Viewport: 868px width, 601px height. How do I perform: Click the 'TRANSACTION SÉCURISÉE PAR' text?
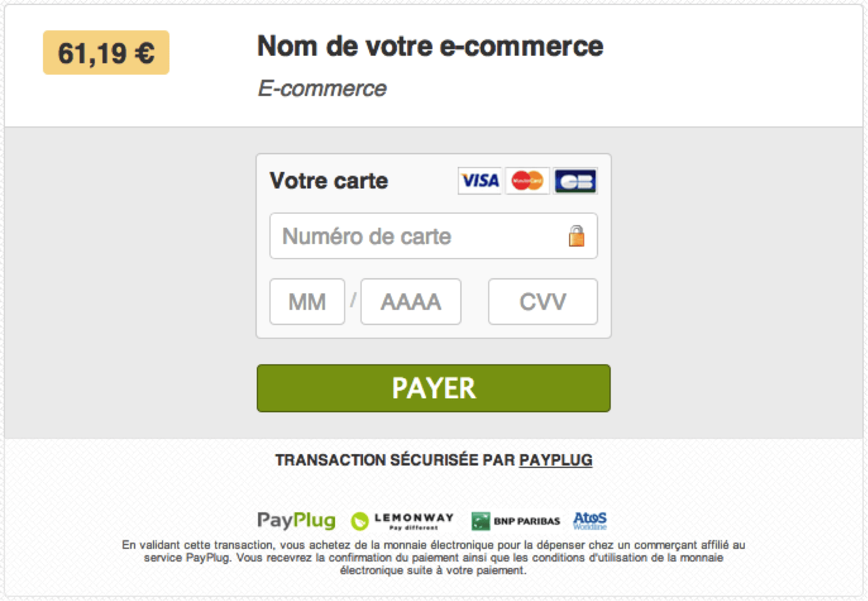click(395, 460)
